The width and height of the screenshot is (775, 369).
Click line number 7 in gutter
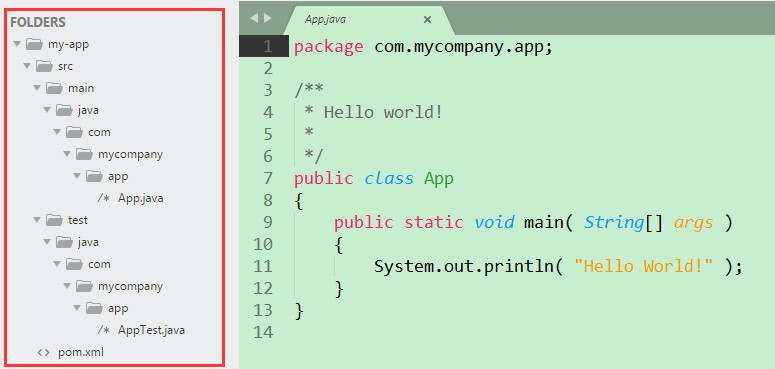[x=267, y=178]
